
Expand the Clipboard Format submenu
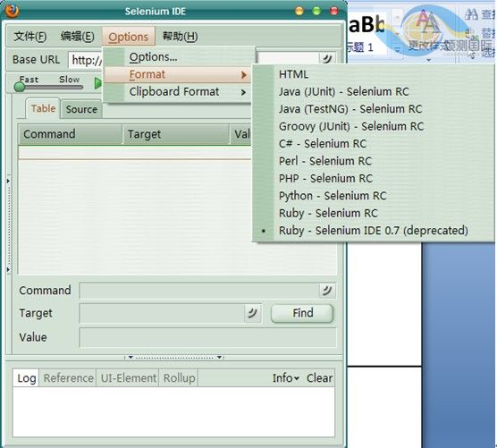178,92
